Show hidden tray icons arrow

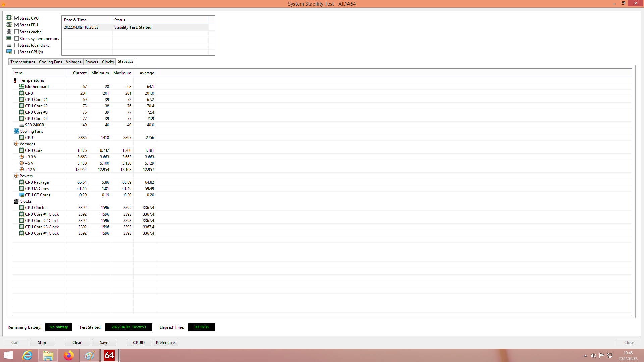[x=585, y=356]
